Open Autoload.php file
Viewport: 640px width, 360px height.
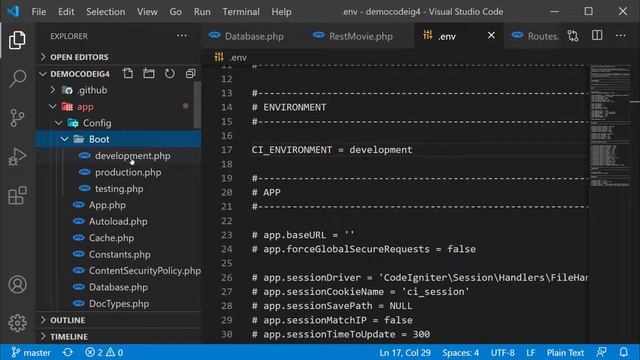pos(118,221)
